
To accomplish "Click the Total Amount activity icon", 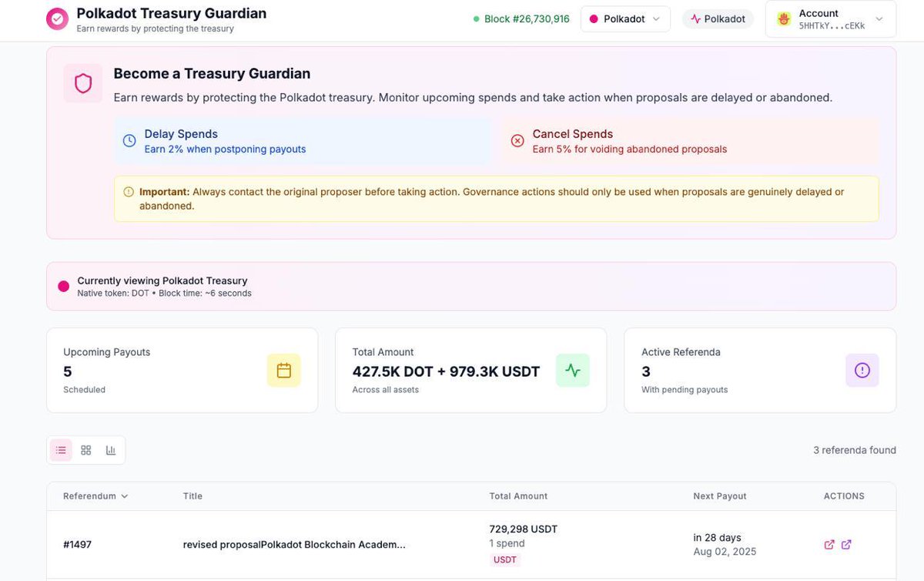I will point(573,371).
